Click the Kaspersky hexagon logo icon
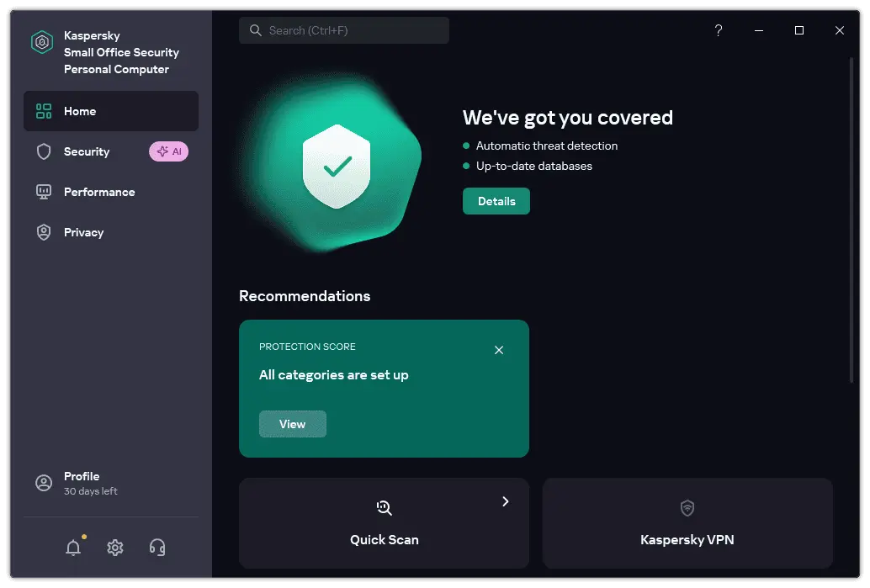870x588 pixels. click(42, 42)
